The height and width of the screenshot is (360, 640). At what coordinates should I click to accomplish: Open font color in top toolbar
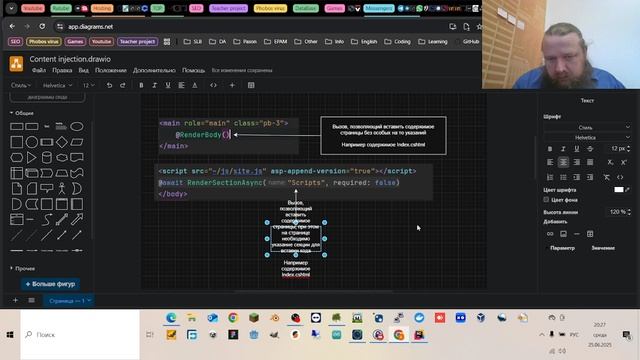tap(195, 85)
